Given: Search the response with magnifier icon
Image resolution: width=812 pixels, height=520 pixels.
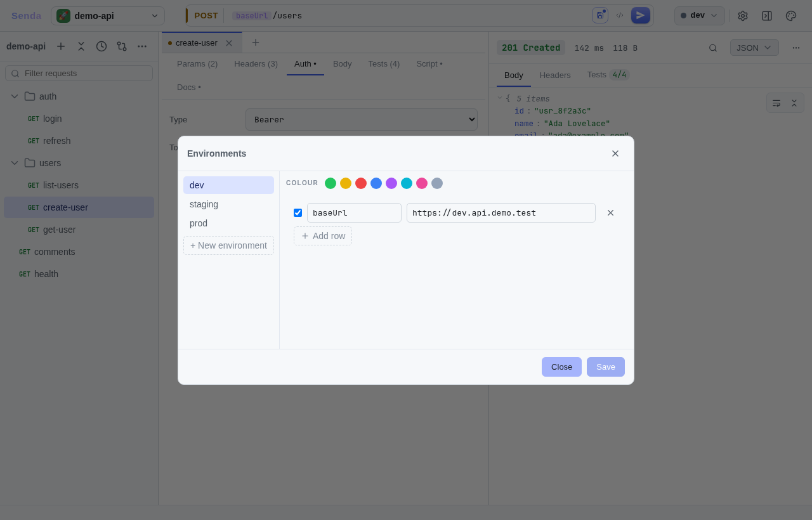Looking at the screenshot, I should pyautogui.click(x=713, y=48).
